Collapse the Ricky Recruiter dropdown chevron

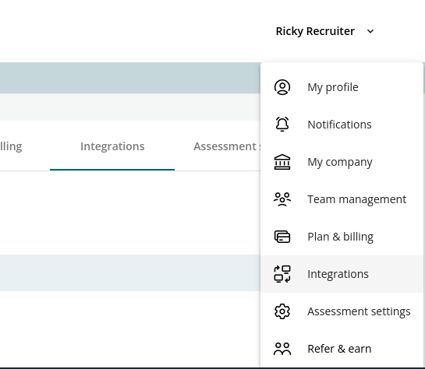tap(370, 31)
